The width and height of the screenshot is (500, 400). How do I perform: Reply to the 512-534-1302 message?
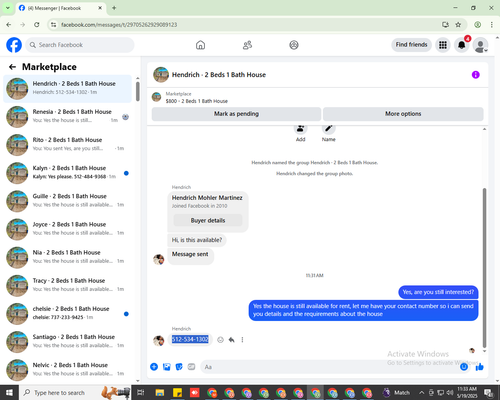click(x=231, y=340)
